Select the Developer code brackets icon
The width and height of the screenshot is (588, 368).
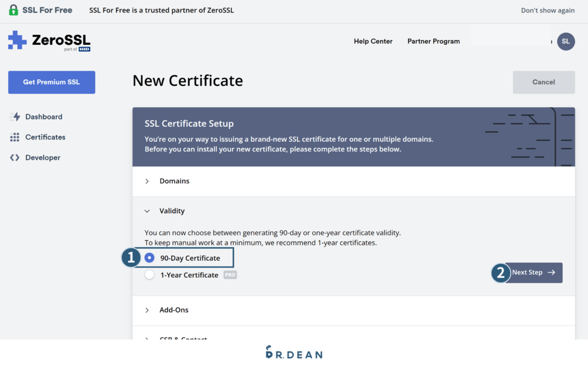click(15, 157)
